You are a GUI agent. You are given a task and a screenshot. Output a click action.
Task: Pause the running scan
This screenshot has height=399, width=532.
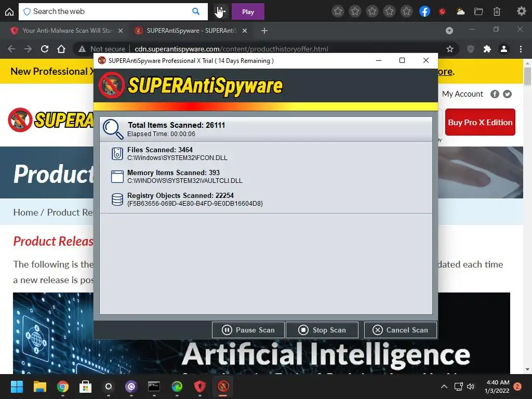click(x=248, y=330)
